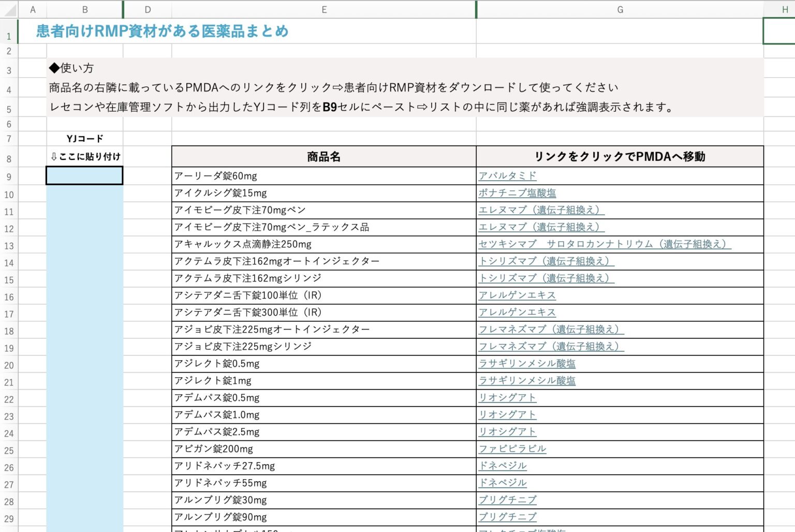Open the ポナチニブ塩酸塩 link
The height and width of the screenshot is (532, 795).
pyautogui.click(x=517, y=193)
